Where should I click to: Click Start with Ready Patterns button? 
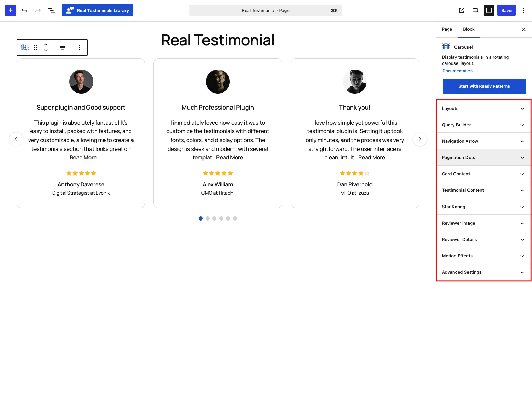click(x=484, y=86)
